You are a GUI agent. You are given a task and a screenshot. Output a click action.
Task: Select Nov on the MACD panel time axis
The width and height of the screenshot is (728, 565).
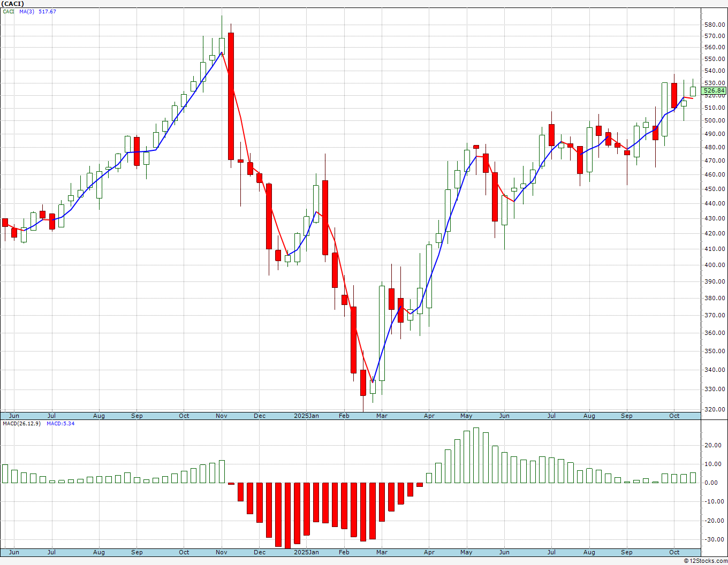click(222, 552)
